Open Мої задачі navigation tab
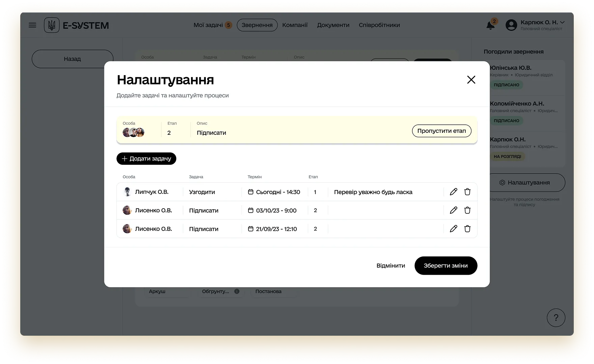The image size is (594, 364). point(208,25)
